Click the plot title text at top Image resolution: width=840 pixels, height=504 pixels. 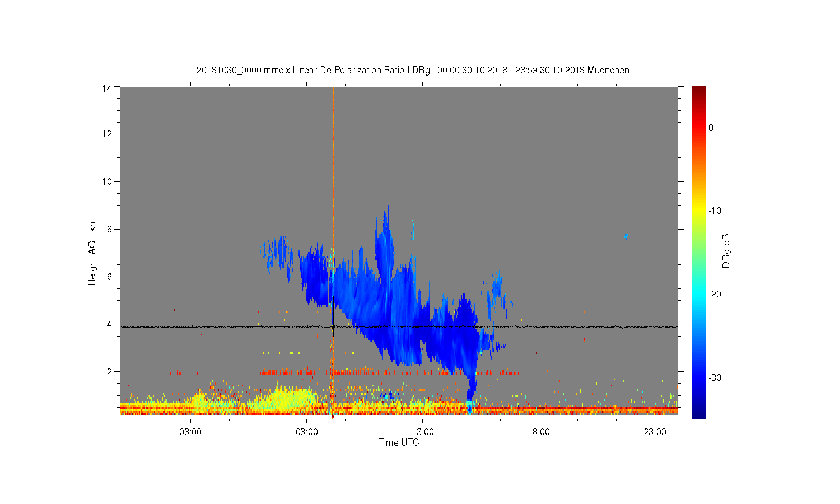pos(413,71)
